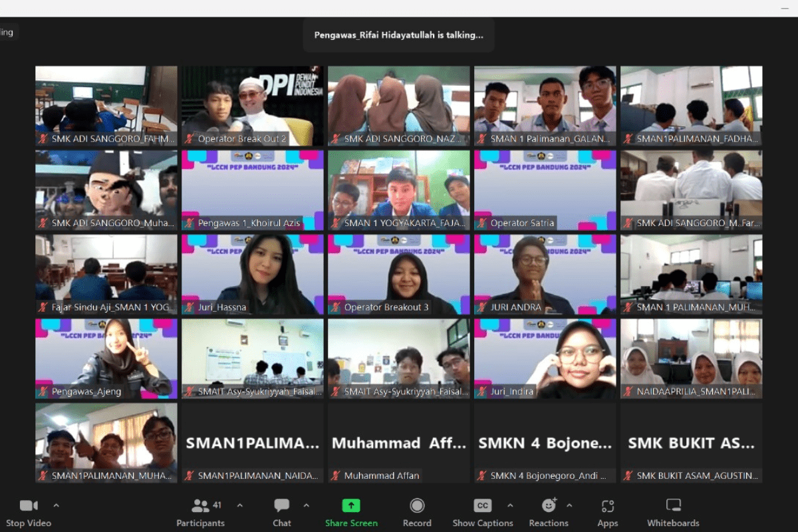Click the Stop Video camera icon
The image size is (798, 532).
click(29, 505)
